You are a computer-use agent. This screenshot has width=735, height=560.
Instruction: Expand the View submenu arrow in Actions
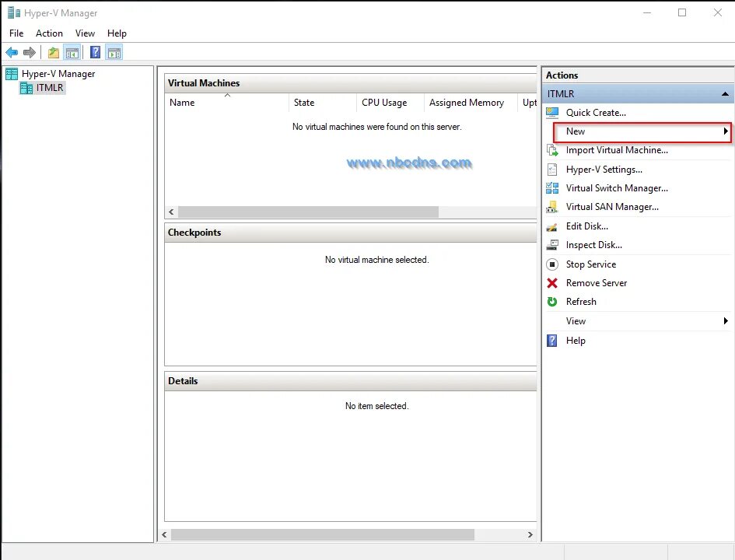coord(725,321)
